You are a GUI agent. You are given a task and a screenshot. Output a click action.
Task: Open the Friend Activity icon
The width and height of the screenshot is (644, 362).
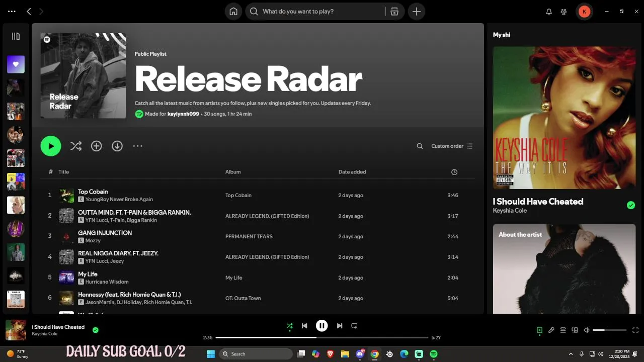pos(563,11)
